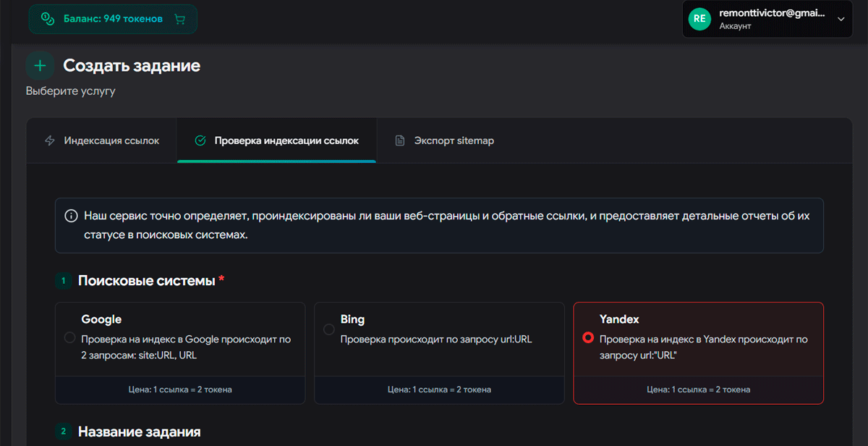Select the Yandex search engine option
This screenshot has width=868, height=446.
(x=587, y=338)
